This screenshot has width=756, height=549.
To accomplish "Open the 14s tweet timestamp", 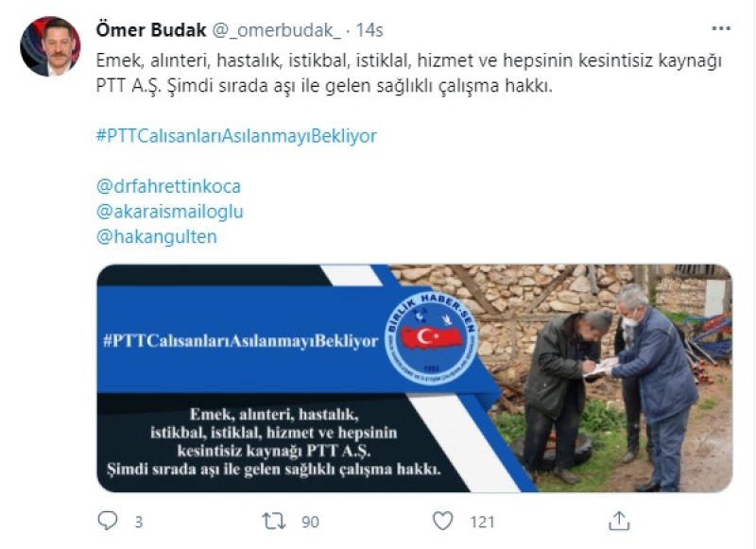I will (x=369, y=30).
